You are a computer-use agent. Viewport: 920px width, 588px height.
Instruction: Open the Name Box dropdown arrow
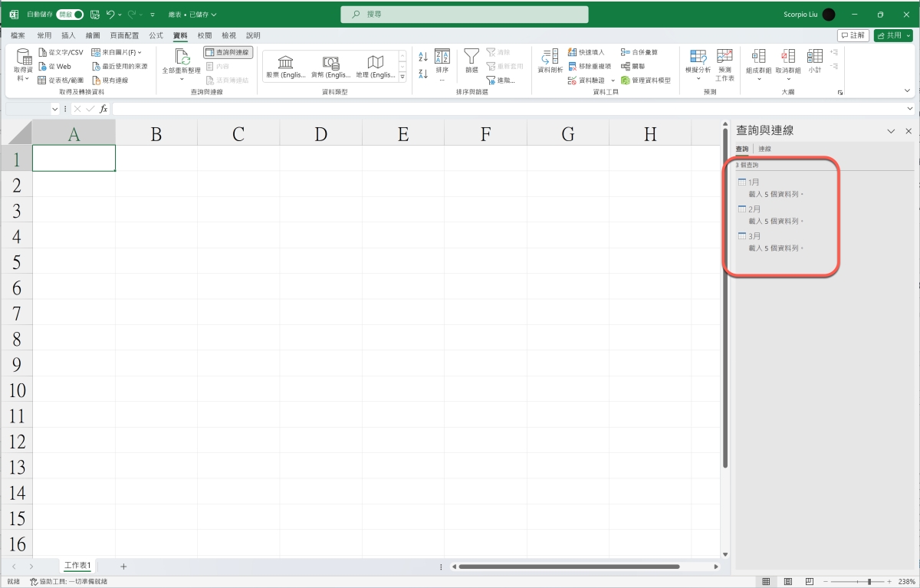55,109
